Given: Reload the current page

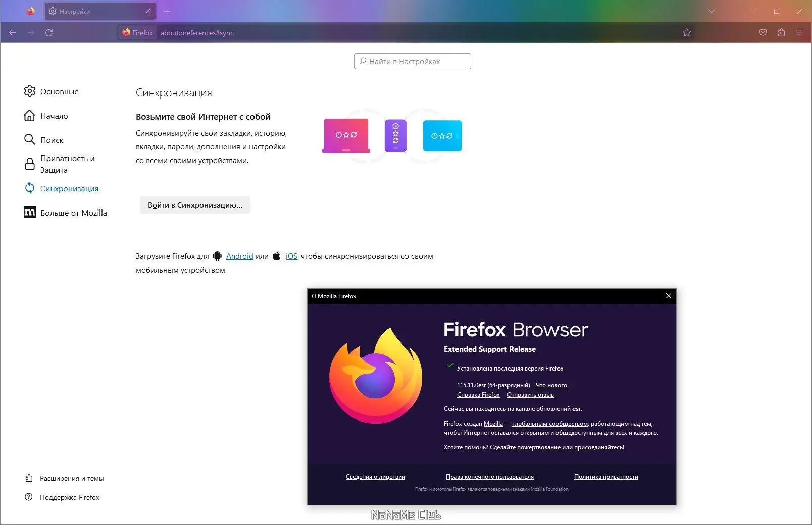Looking at the screenshot, I should [49, 33].
